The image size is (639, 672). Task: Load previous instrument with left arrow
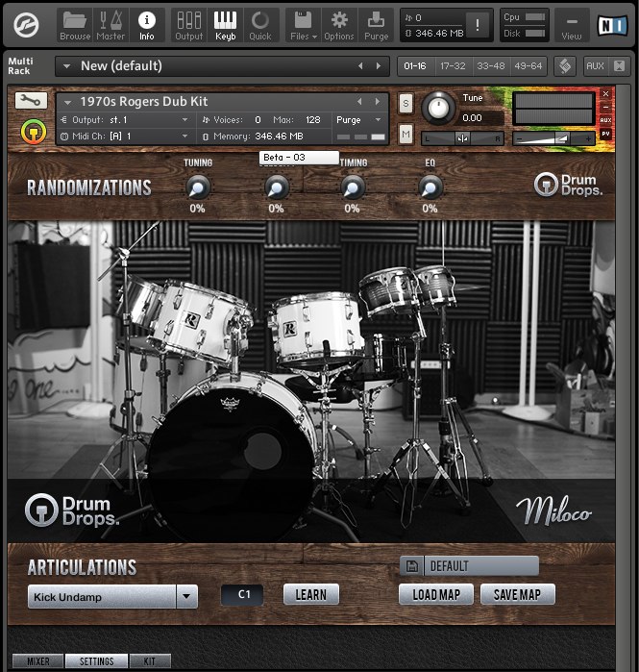pos(359,102)
